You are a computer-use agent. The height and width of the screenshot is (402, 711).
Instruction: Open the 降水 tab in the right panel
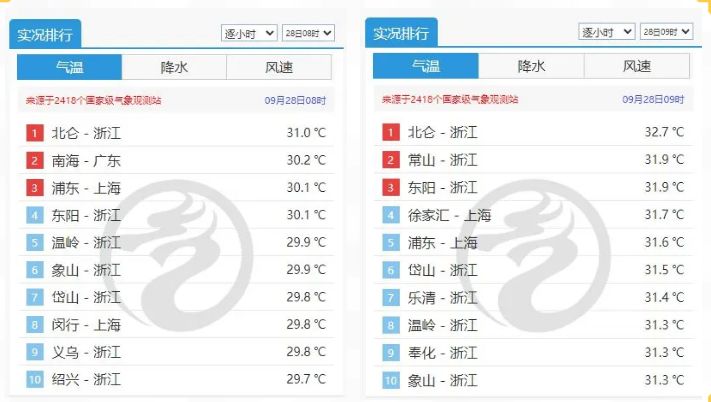click(x=531, y=66)
